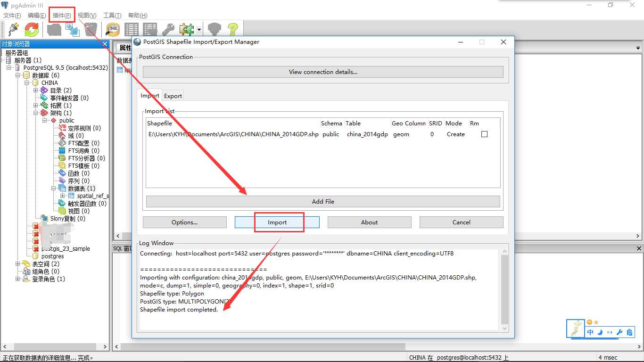Close the object browser panel with X
644x362 pixels.
point(106,44)
